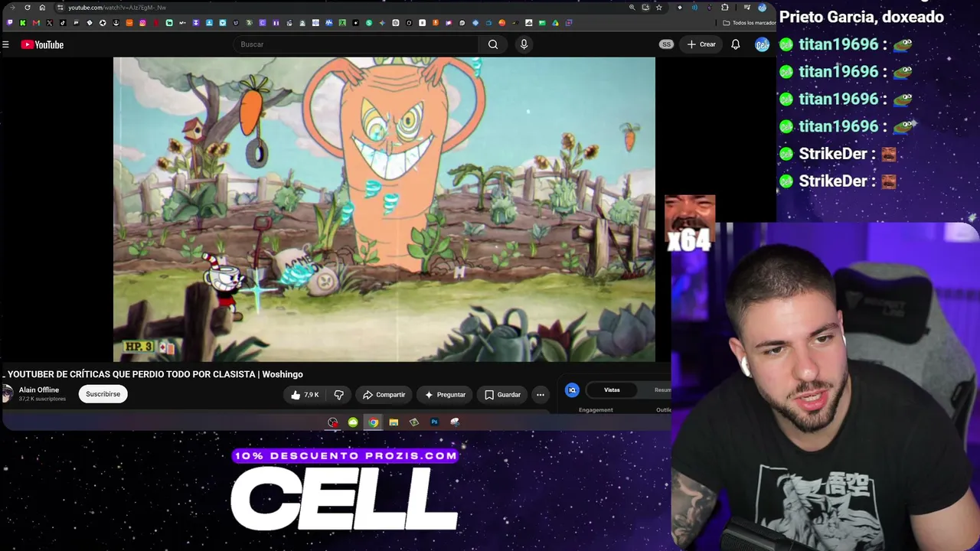Open the Chrome extensions puzzle icon
Image resolution: width=980 pixels, height=551 pixels.
[724, 8]
